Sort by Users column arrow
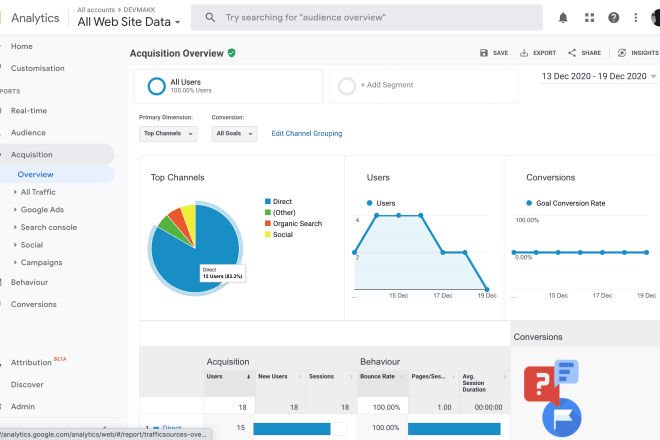Screen dimensions: 660x440 (x=248, y=377)
